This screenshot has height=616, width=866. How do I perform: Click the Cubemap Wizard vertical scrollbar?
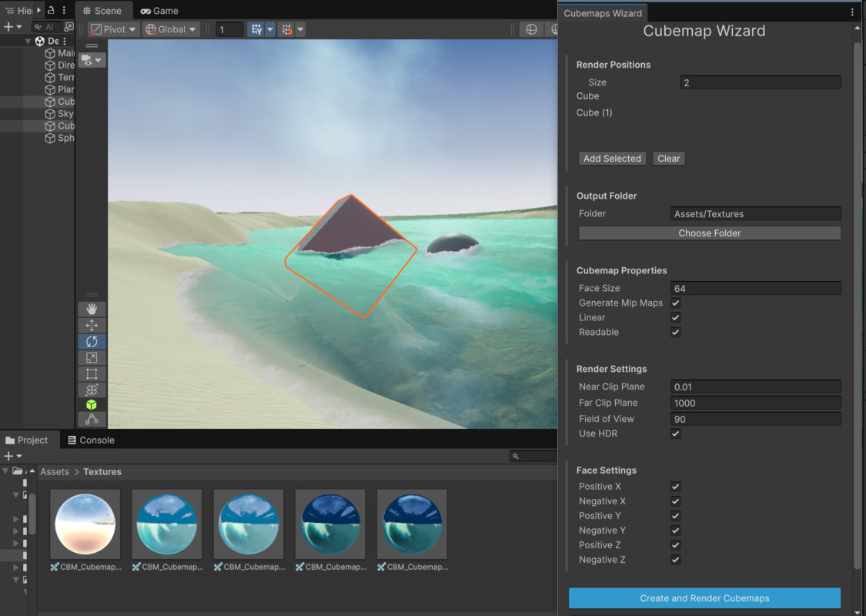pyautogui.click(x=858, y=304)
